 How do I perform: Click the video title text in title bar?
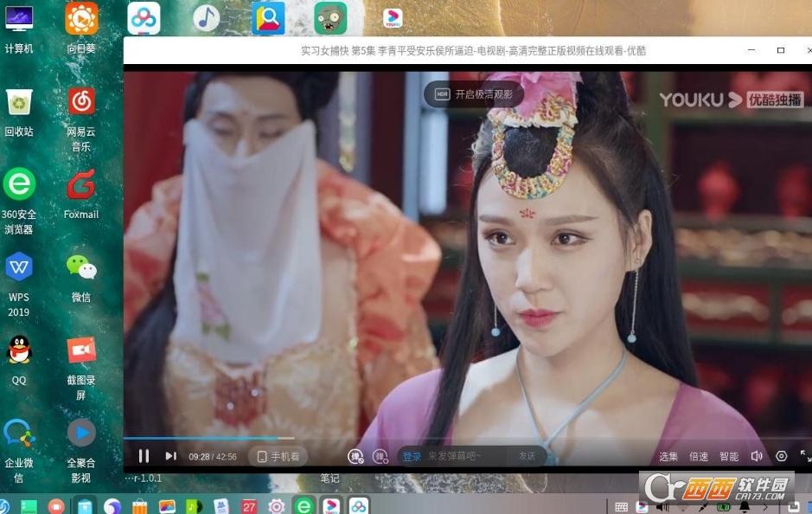point(473,51)
